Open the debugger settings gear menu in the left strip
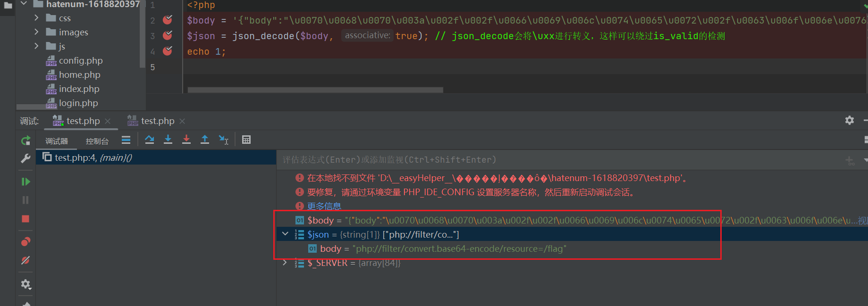868x306 pixels. tap(25, 284)
